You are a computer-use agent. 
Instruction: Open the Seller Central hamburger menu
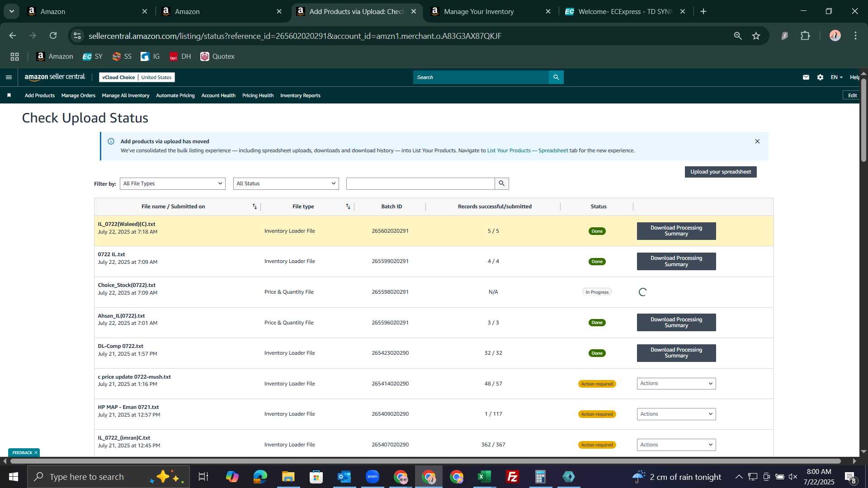[9, 77]
